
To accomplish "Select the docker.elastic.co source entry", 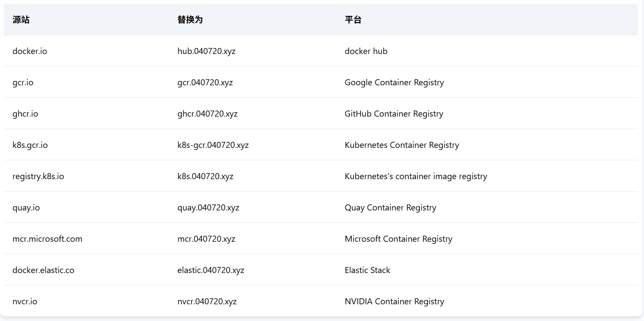I will click(43, 270).
